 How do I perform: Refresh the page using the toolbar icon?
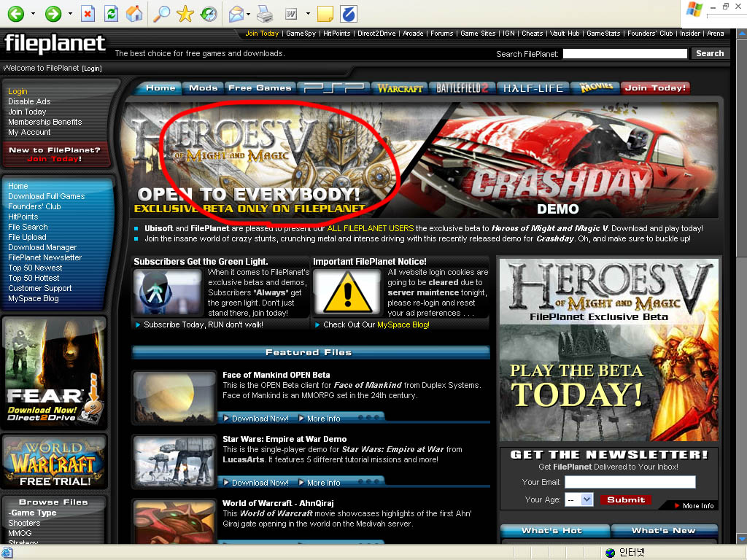coord(111,14)
